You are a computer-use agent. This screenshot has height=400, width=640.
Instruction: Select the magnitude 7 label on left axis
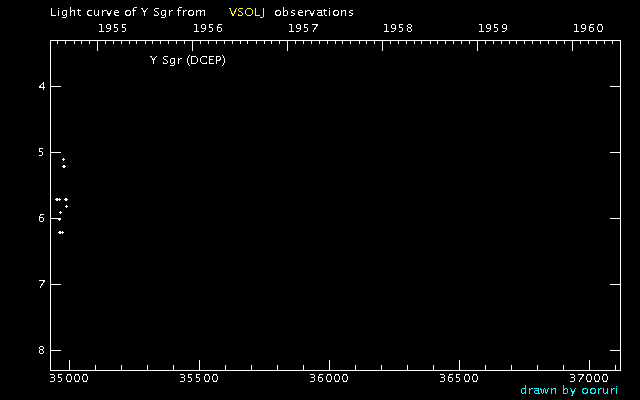pos(42,285)
